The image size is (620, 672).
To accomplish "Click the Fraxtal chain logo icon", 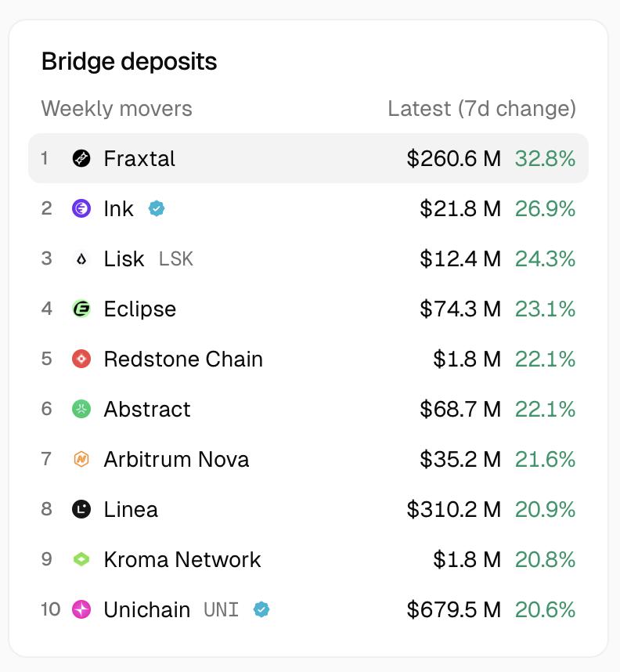I will (81, 158).
